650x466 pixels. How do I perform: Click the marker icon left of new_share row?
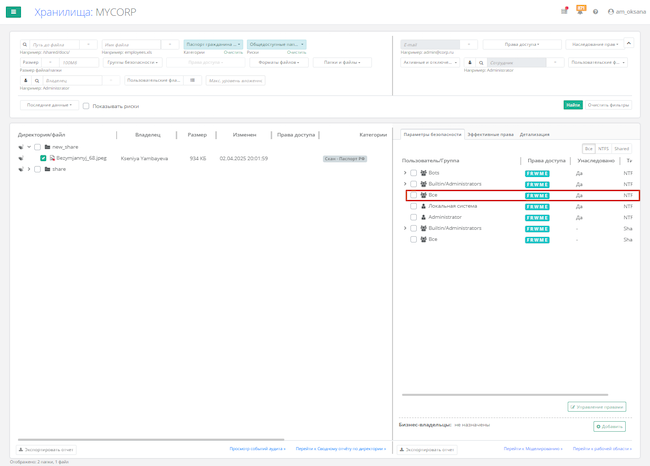21,147
